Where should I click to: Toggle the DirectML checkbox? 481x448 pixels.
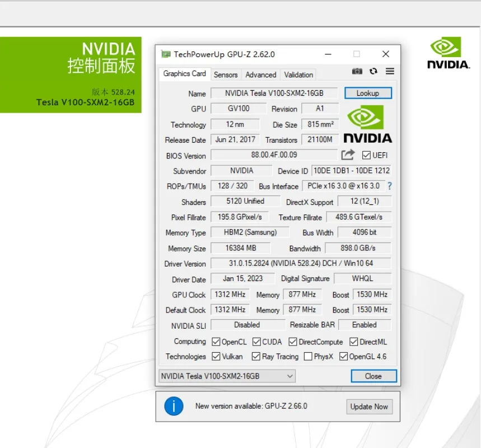coord(354,342)
